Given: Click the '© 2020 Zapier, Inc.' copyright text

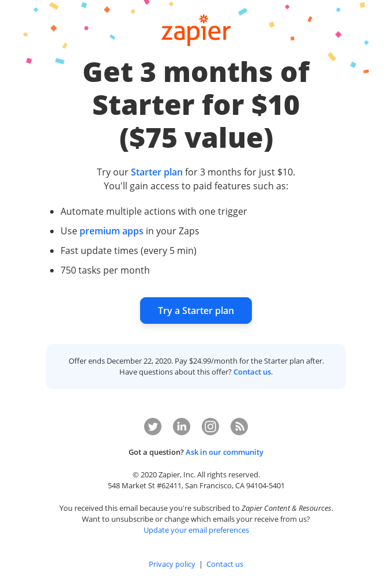Looking at the screenshot, I should 196,474.
